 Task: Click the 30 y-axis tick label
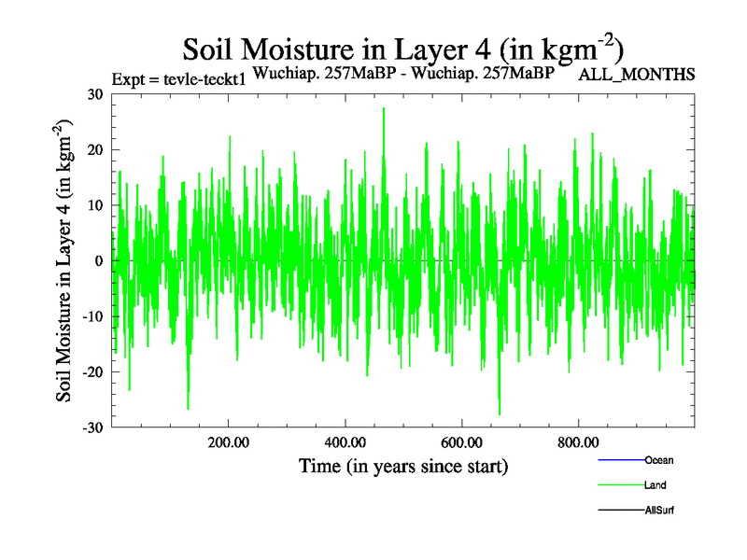coord(93,94)
